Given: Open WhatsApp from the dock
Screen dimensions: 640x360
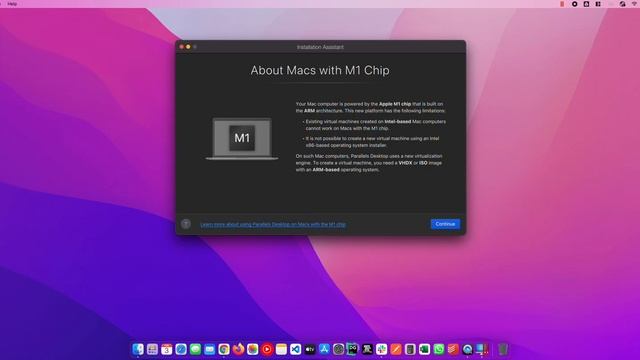Looking at the screenshot, I should tap(439, 349).
